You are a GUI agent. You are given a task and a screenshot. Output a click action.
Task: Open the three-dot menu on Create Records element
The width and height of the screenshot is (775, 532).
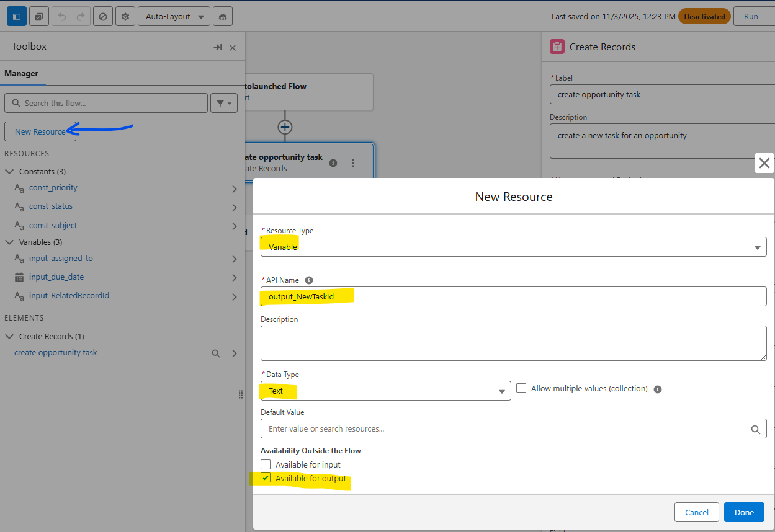353,163
